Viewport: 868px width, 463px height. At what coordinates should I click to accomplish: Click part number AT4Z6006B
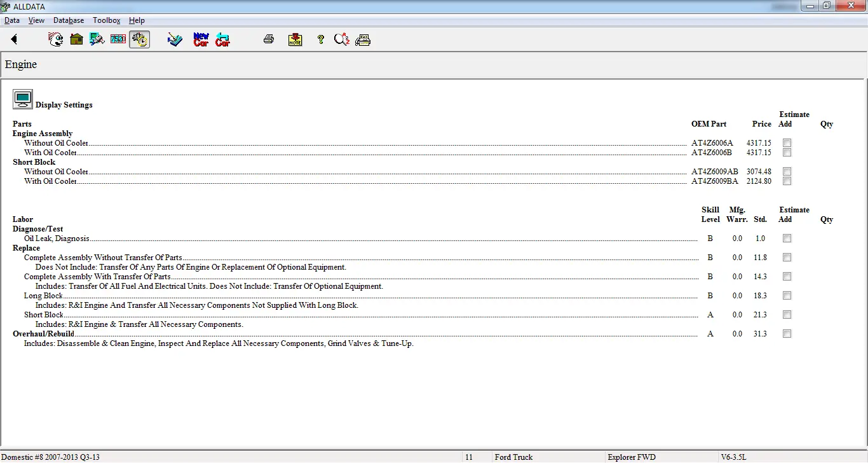coord(712,153)
